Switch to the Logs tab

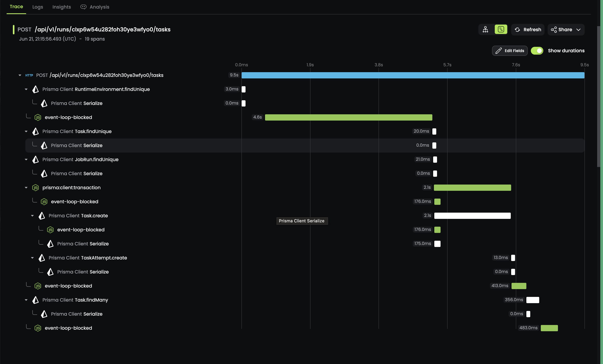coord(37,7)
